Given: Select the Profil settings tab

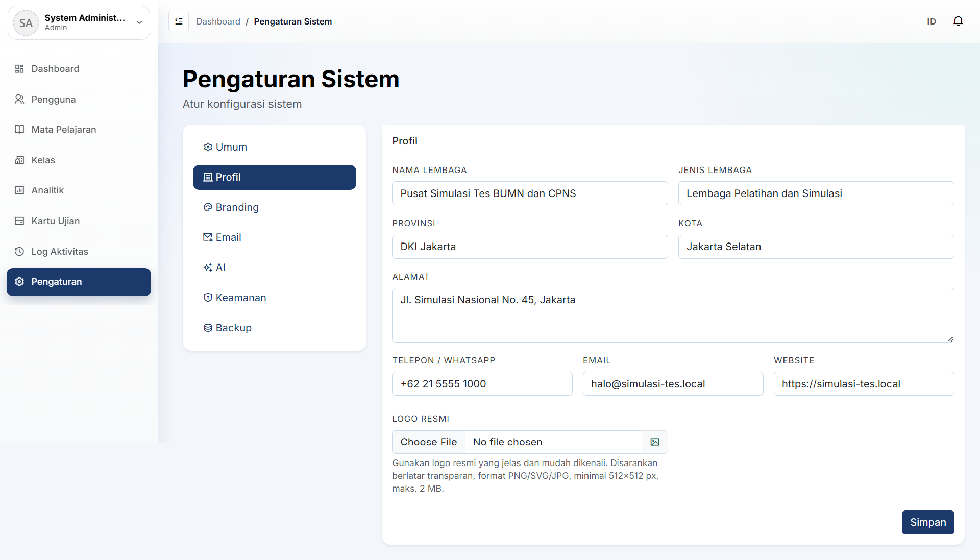Looking at the screenshot, I should click(x=275, y=177).
